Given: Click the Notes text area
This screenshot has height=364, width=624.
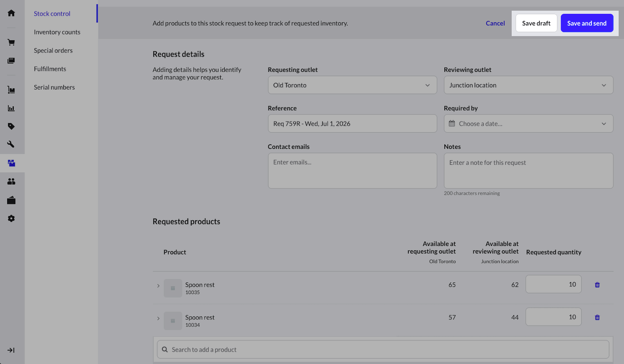Looking at the screenshot, I should pos(528,171).
